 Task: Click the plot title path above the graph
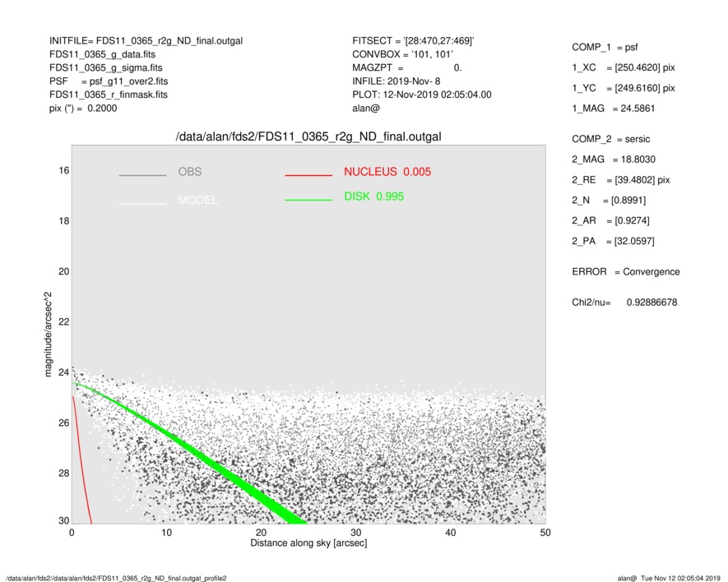308,137
